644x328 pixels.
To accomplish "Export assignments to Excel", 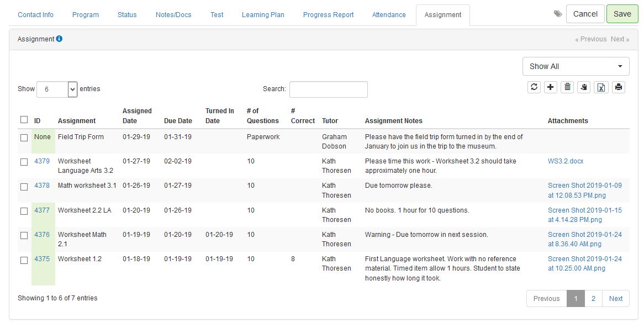I will tap(601, 87).
